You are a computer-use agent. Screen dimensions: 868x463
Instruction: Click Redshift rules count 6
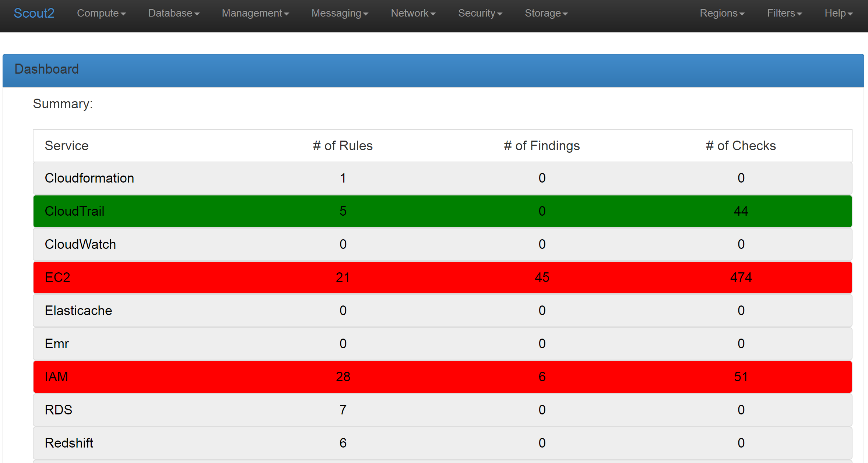343,443
